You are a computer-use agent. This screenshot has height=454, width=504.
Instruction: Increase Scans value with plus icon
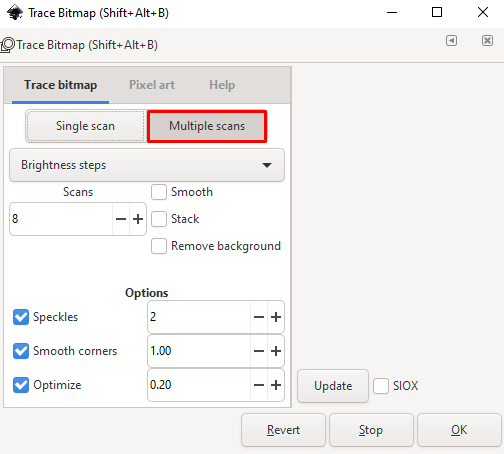[x=138, y=219]
